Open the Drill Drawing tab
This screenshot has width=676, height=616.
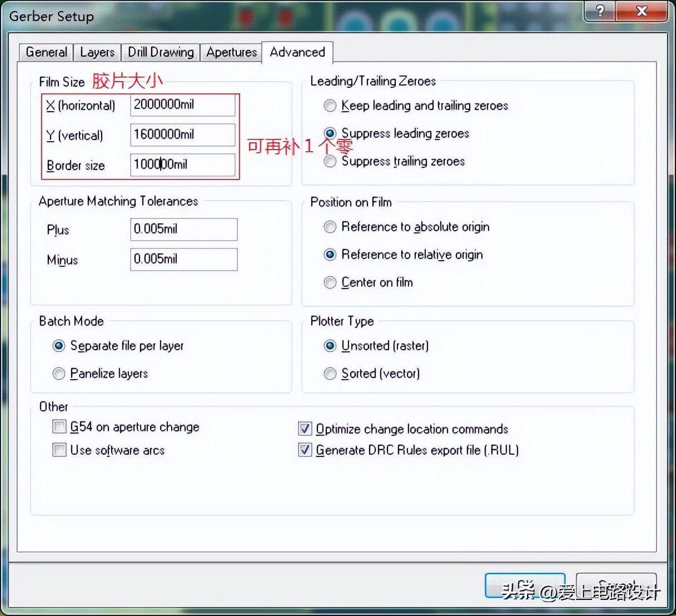[160, 52]
